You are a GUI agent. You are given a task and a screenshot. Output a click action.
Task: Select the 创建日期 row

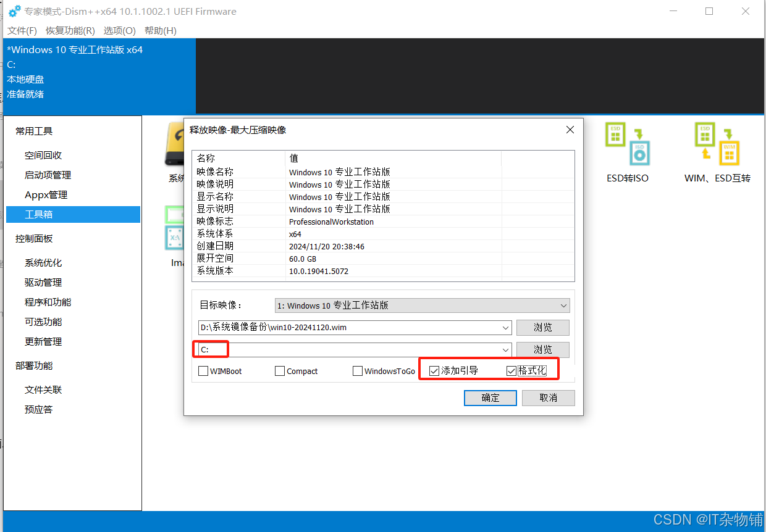click(383, 246)
